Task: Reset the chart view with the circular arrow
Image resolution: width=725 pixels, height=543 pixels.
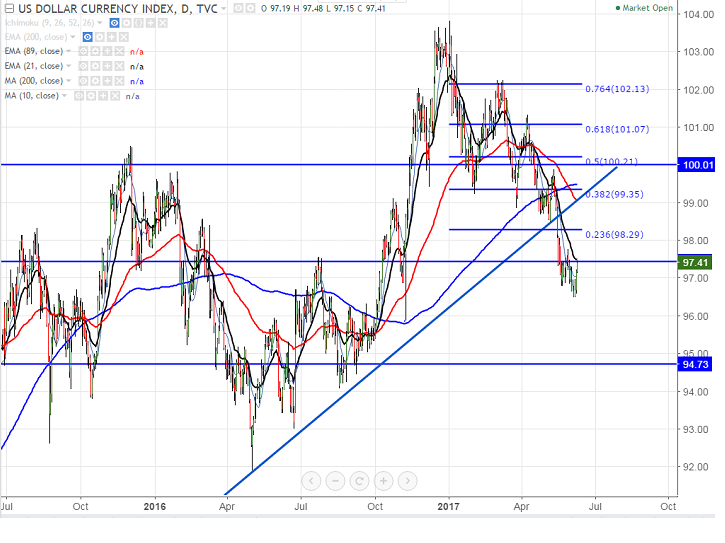Action: pyautogui.click(x=359, y=481)
